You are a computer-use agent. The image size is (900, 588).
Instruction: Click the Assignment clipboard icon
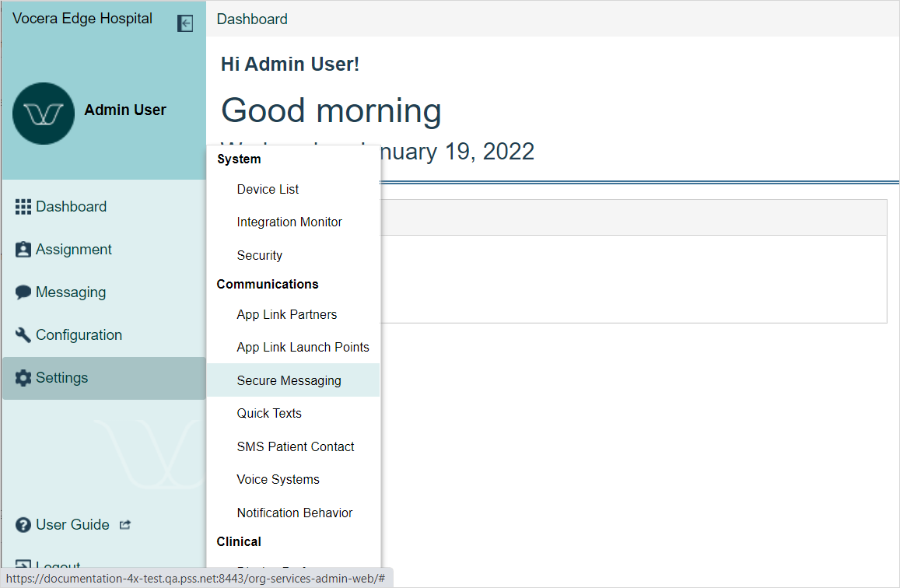[23, 250]
